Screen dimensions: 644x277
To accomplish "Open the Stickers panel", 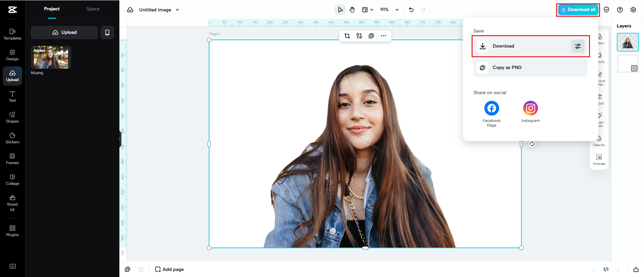I will click(12, 138).
